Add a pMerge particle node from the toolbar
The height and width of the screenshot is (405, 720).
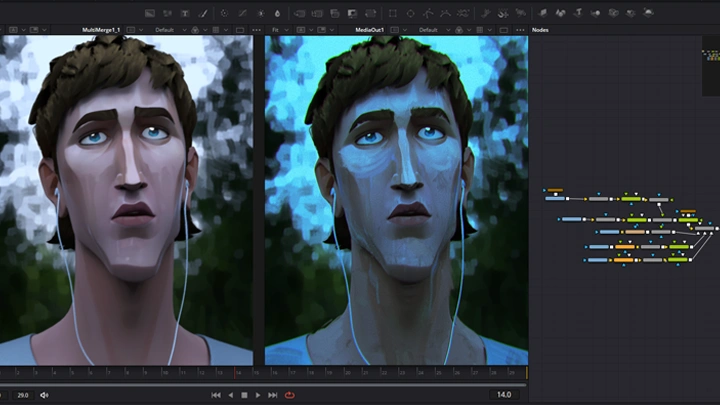click(x=503, y=13)
